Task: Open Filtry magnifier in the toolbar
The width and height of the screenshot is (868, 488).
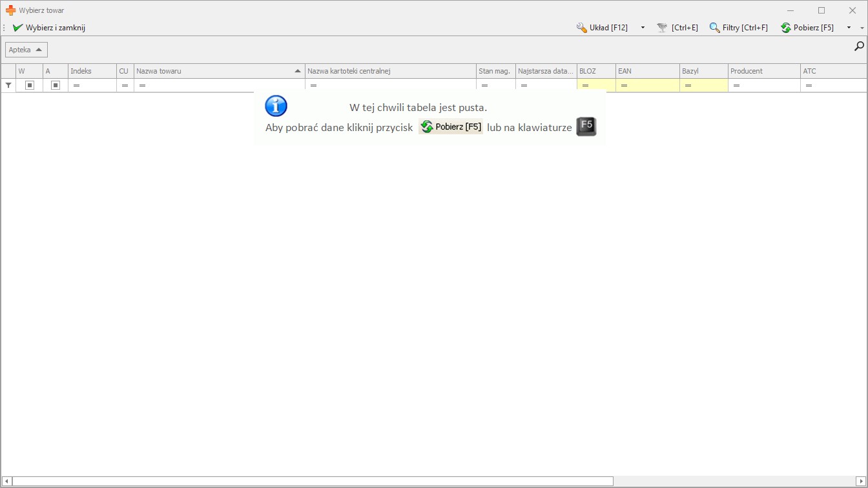Action: [714, 28]
